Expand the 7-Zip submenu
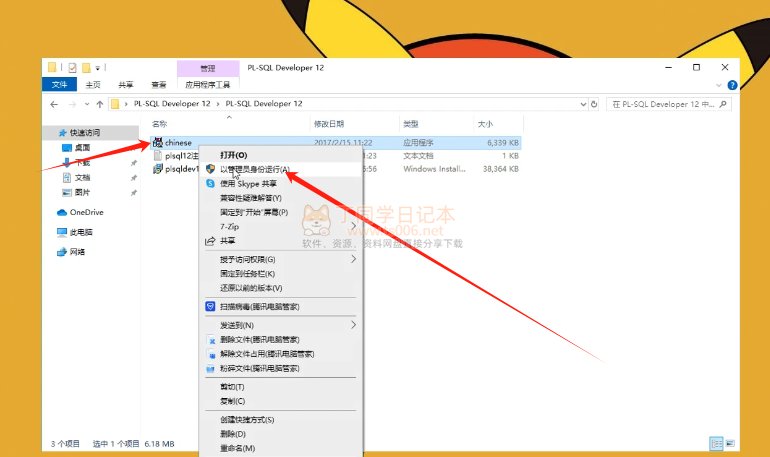Screen dimensions: 770x457 pyautogui.click(x=281, y=226)
